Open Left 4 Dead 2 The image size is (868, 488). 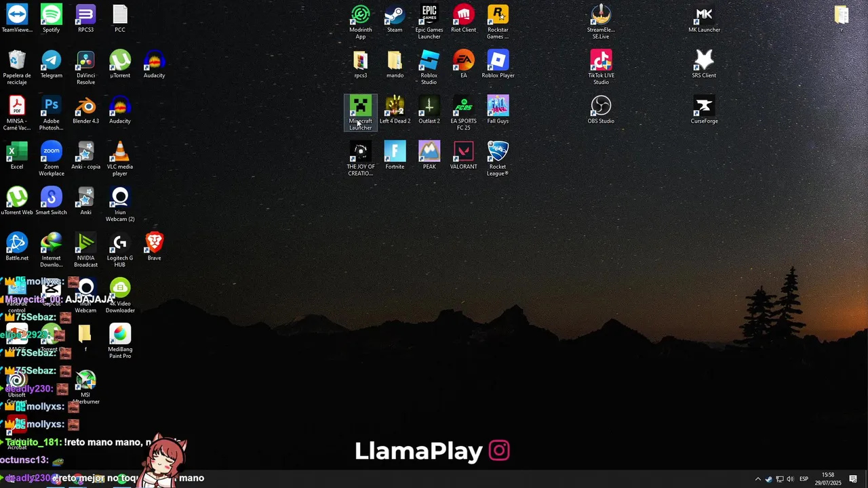pyautogui.click(x=395, y=110)
